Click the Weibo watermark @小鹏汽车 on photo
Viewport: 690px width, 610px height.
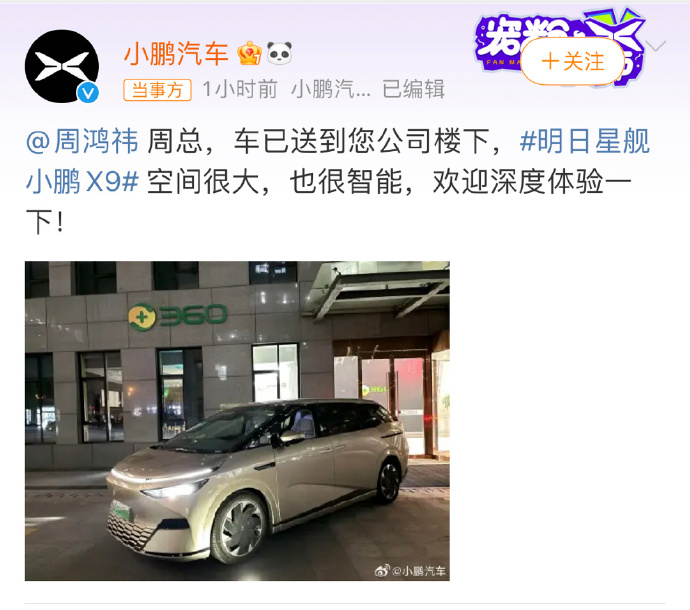point(410,571)
